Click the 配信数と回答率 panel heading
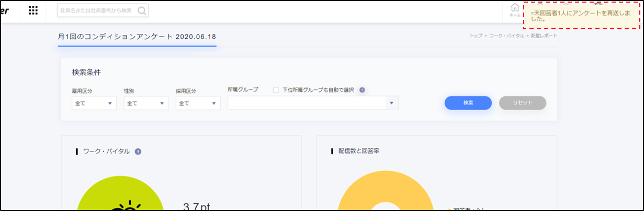The image size is (644, 211). (x=359, y=151)
